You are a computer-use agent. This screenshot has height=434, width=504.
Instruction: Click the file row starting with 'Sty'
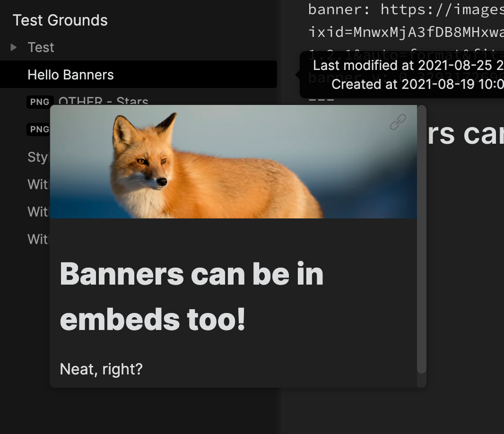coord(38,157)
